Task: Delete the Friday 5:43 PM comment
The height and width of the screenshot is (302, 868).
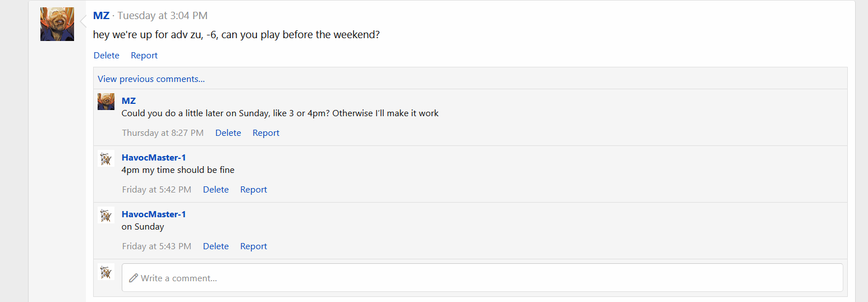Action: (x=215, y=246)
